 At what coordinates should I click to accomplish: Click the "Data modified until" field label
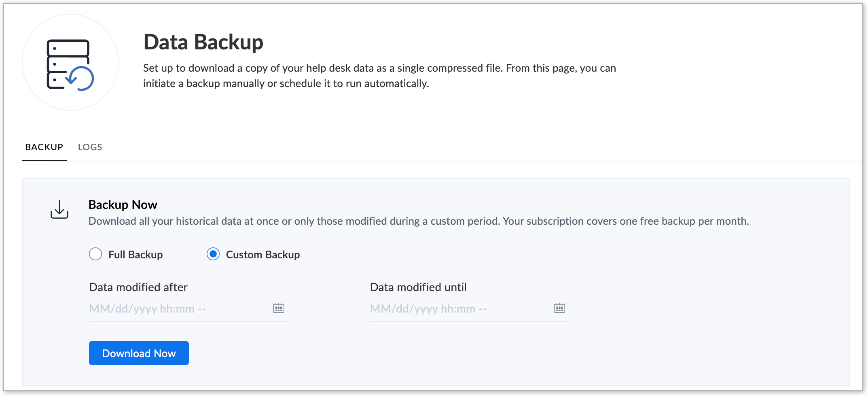tap(418, 287)
